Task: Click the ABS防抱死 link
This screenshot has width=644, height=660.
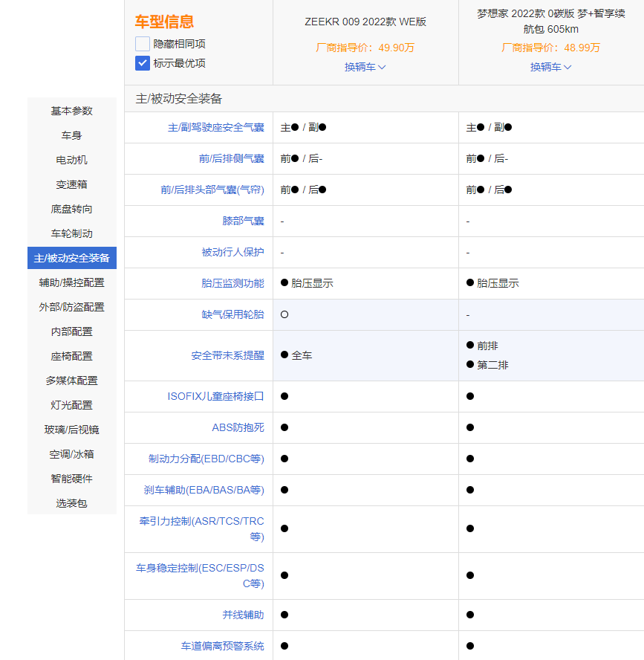Action: (238, 427)
